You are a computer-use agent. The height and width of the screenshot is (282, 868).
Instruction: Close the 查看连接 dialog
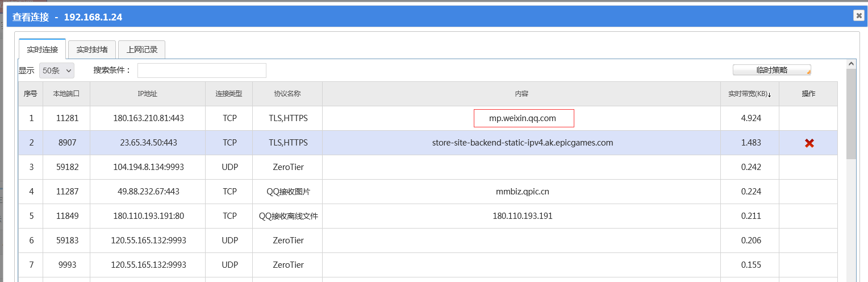(858, 16)
